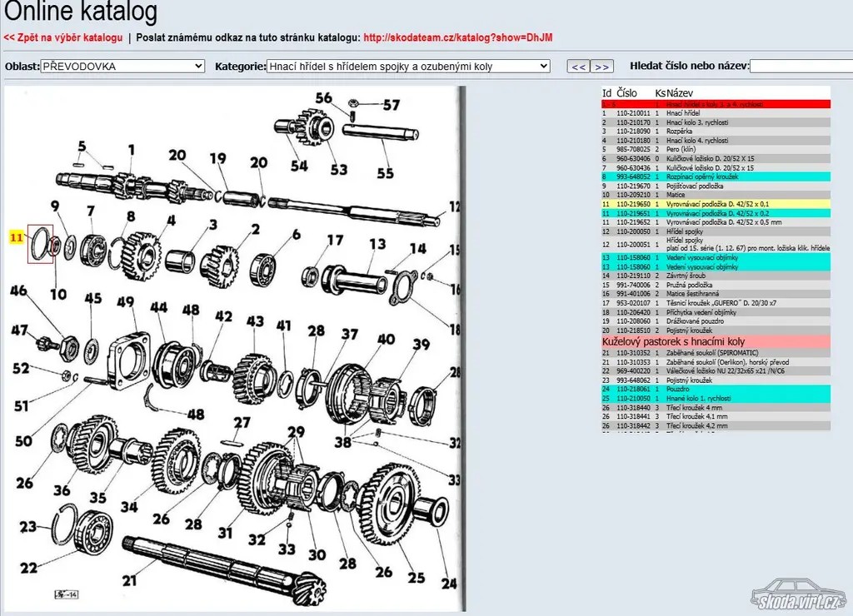Open the skodateam.cz catalog share URL
This screenshot has height=616, width=853.
(x=458, y=37)
